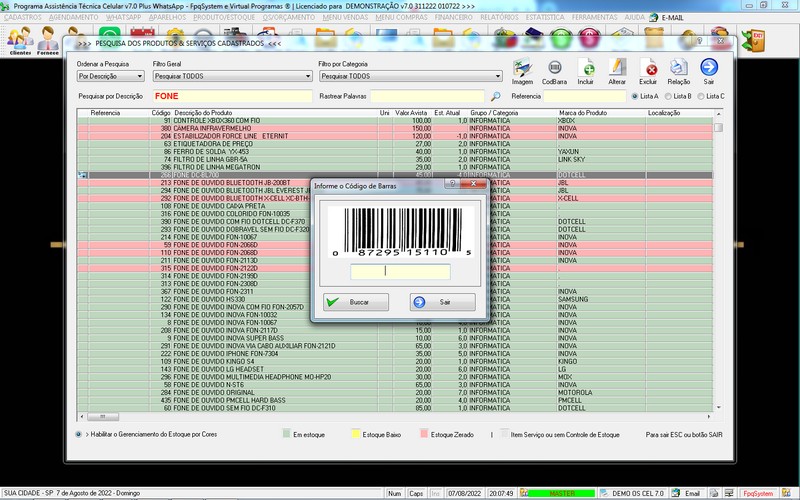The height and width of the screenshot is (500, 800).
Task: Click the monitor icon in status bar
Action: (x=729, y=493)
